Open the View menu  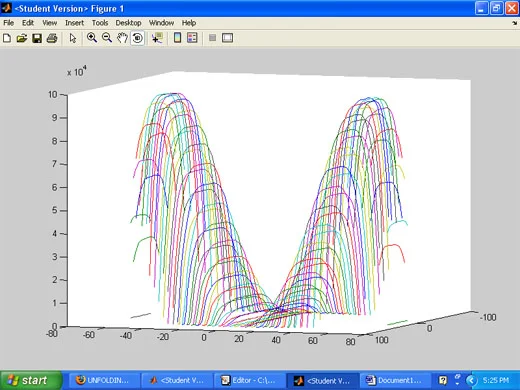pos(50,23)
